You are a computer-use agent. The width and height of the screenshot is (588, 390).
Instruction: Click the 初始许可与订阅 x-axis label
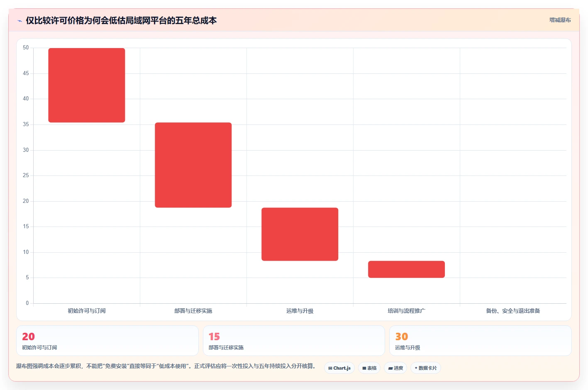87,311
